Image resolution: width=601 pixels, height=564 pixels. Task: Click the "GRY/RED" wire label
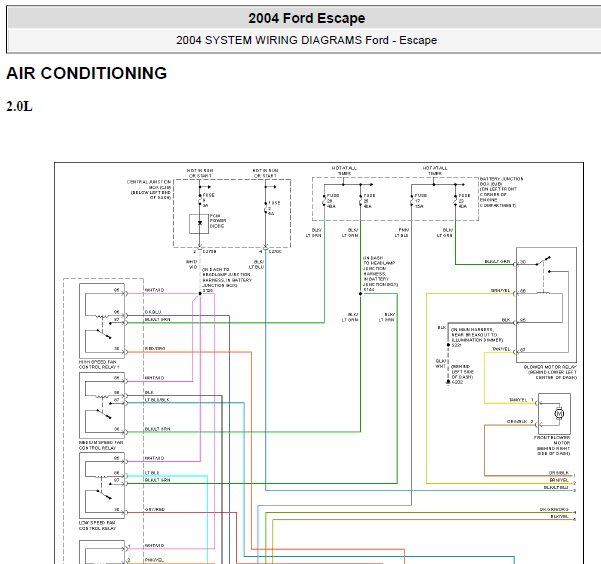point(155,510)
